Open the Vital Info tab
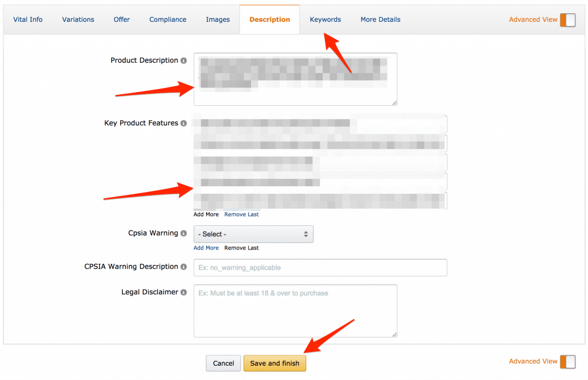This screenshot has width=588, height=380. (x=28, y=20)
